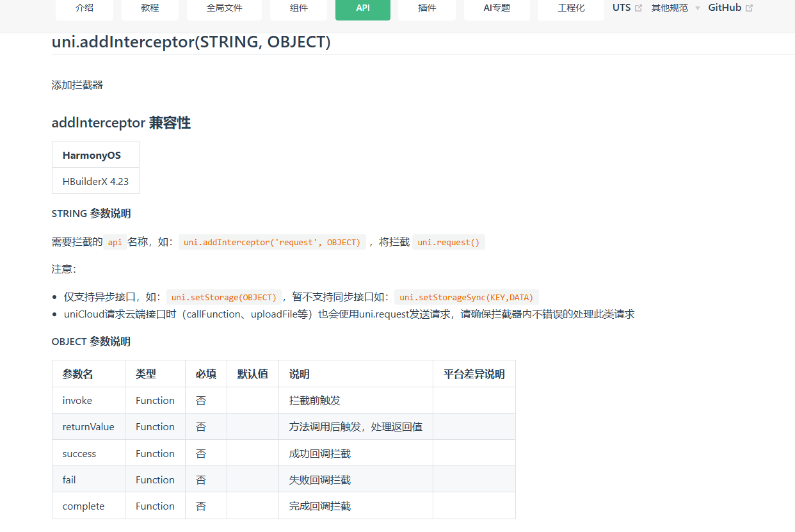Select the 组件 navigation tab
This screenshot has height=532, width=795.
click(299, 8)
